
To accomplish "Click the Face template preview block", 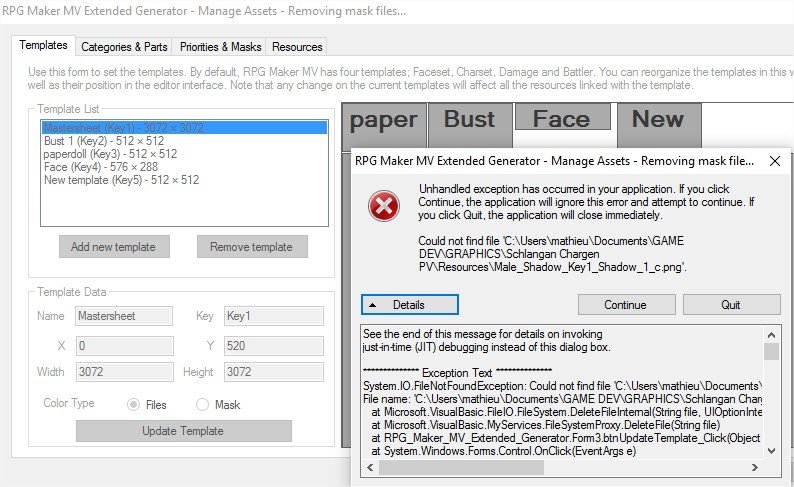I will coord(562,117).
